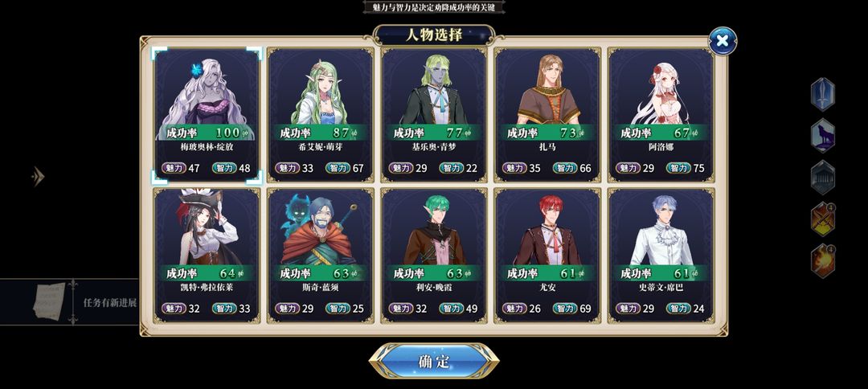Viewport: 868px width, 389px height.
Task: Select 基乐奥·青梦 character portrait
Action: point(434,115)
